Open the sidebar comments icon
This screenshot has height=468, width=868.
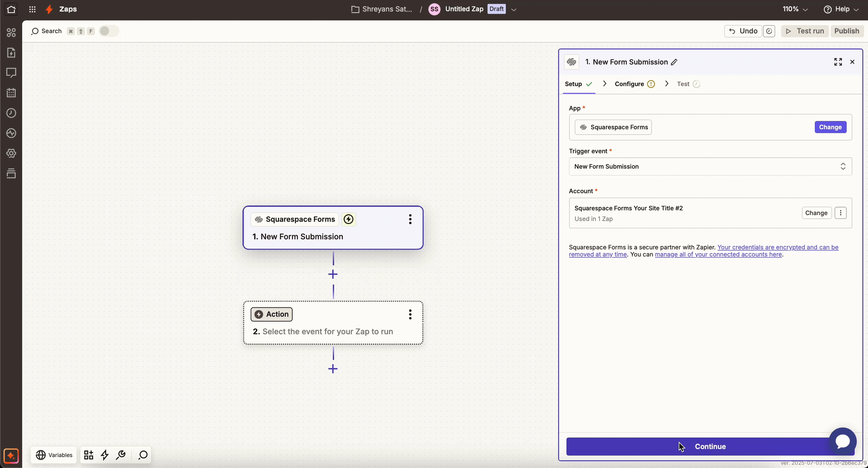tap(11, 73)
